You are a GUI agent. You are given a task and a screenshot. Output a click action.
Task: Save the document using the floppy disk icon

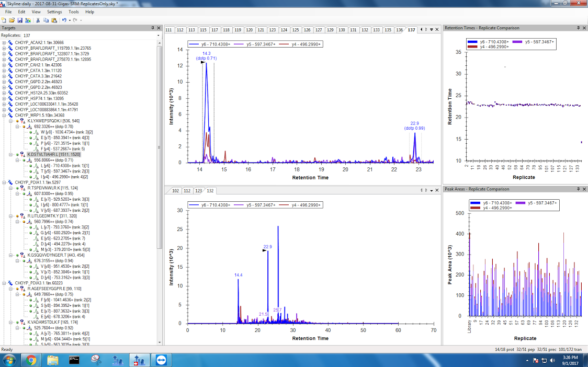pos(20,20)
